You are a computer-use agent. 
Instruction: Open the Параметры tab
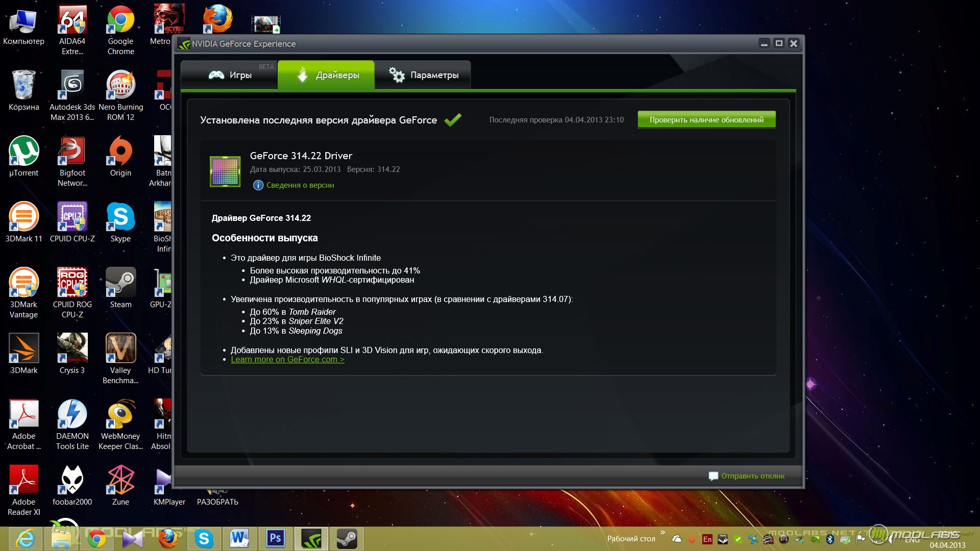[423, 75]
